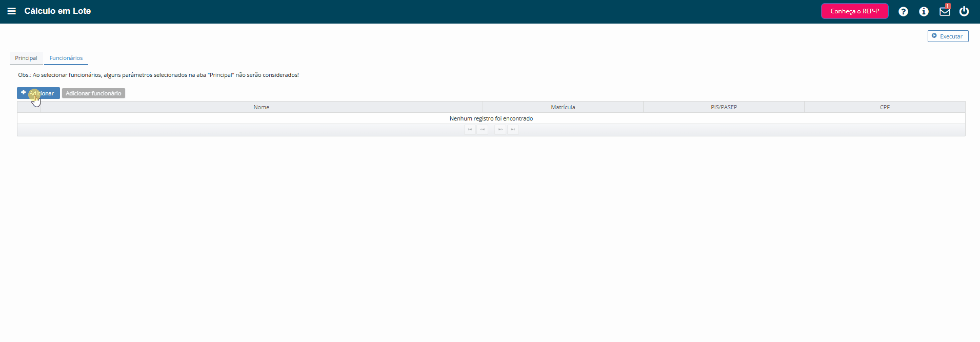The image size is (980, 342).
Task: Click the PIS/PASEP column header
Action: pos(724,107)
